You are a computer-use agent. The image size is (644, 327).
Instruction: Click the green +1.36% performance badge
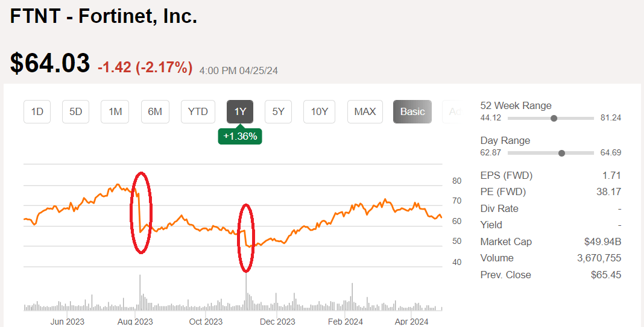[240, 136]
